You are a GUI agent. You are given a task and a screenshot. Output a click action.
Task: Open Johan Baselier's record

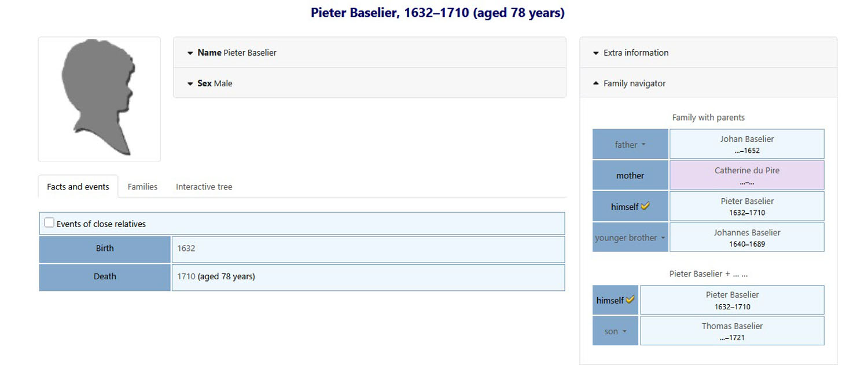[x=747, y=139]
